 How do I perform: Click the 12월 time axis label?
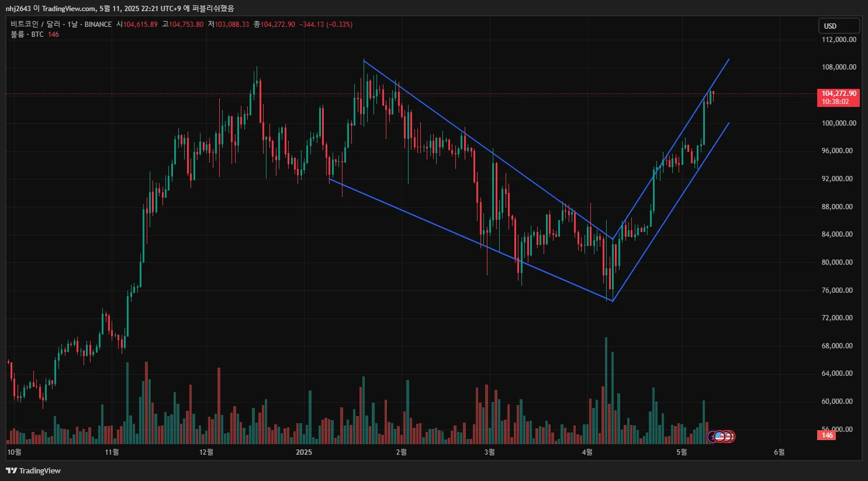click(x=206, y=452)
